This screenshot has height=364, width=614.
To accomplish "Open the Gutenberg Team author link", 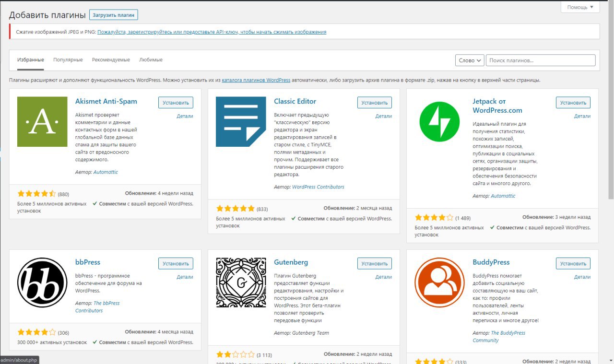I will tap(310, 333).
